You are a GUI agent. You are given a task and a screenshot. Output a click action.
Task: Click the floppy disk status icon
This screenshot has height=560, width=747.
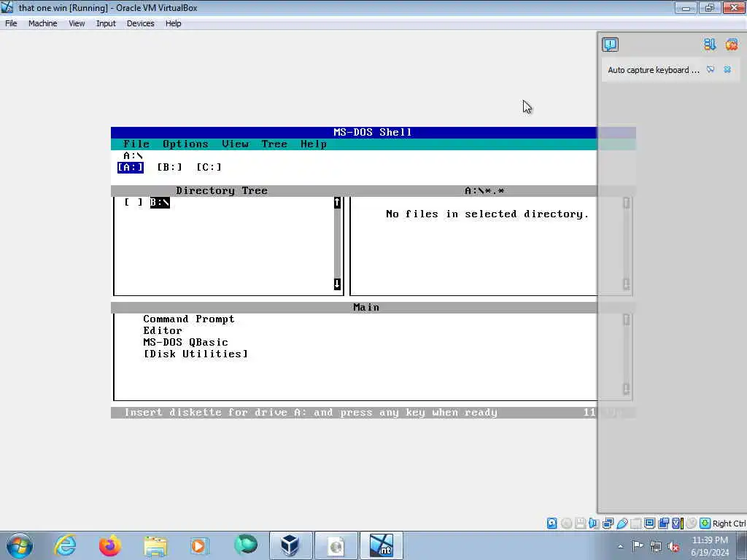point(580,524)
